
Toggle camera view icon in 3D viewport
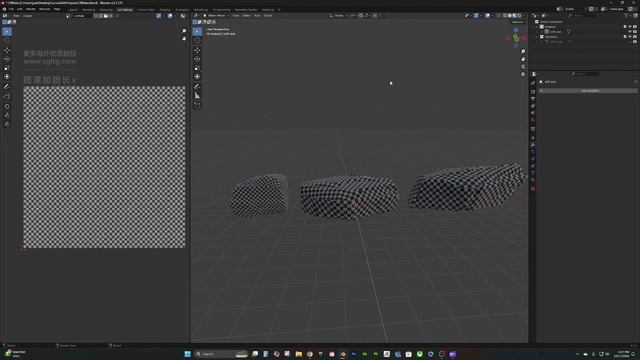(x=523, y=67)
